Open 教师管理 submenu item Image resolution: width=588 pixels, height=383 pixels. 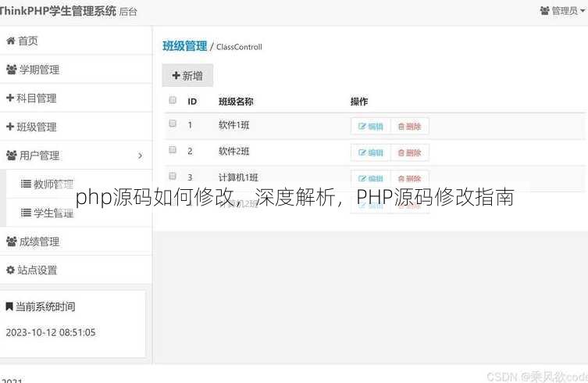tap(79, 184)
